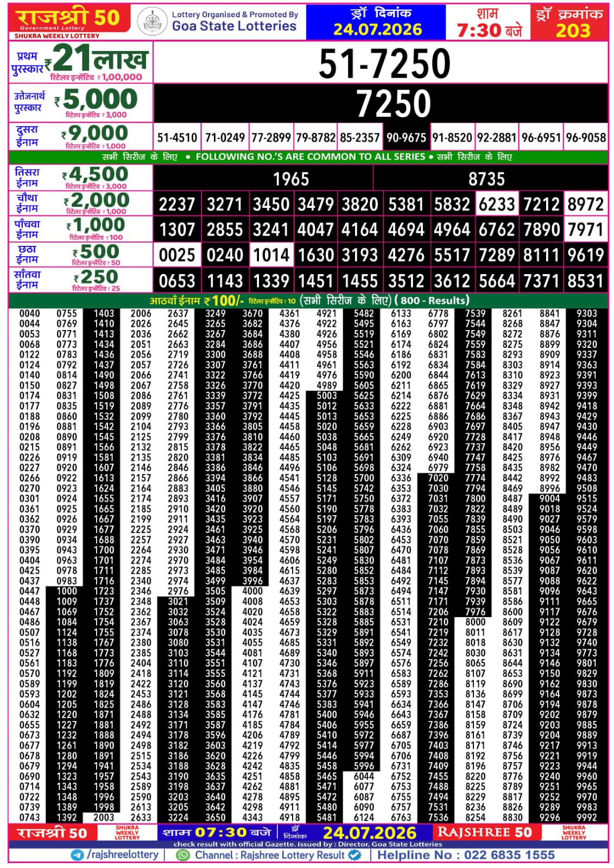The width and height of the screenshot is (614, 868).
Task: Click the English RAJSHREE 50 footer logo
Action: click(x=485, y=832)
